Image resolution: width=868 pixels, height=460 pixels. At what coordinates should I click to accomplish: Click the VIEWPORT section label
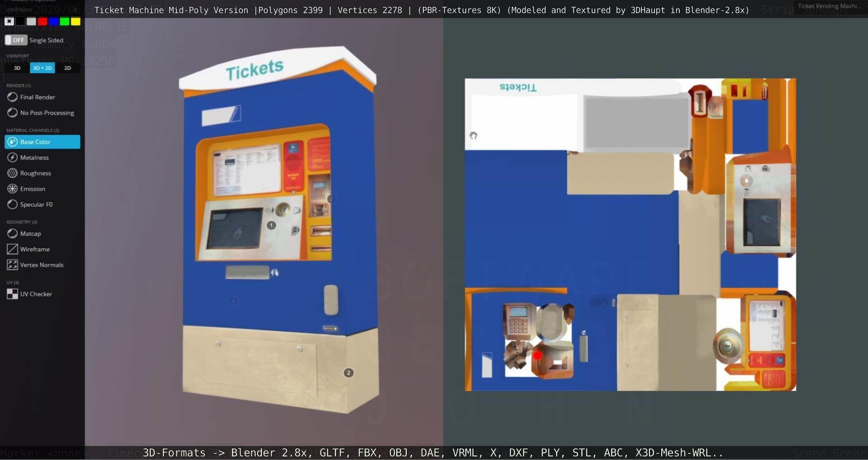(18, 56)
